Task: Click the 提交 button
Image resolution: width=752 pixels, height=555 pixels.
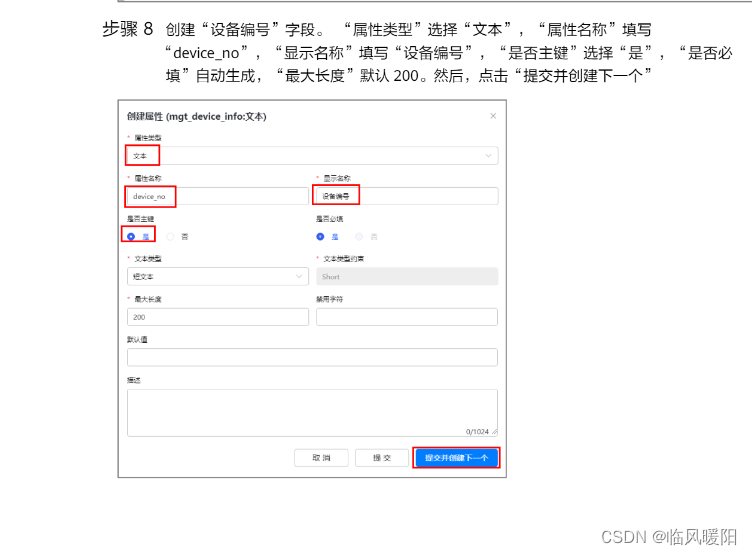Action: click(x=382, y=458)
